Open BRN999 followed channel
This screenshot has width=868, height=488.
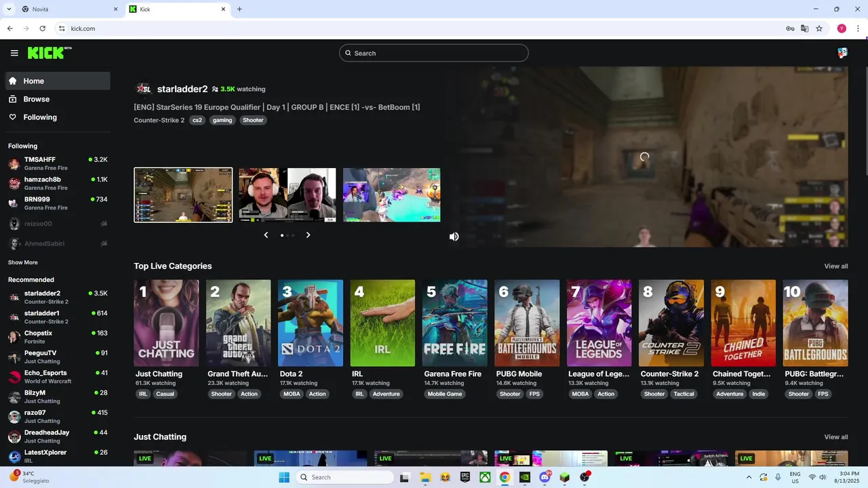(58, 203)
